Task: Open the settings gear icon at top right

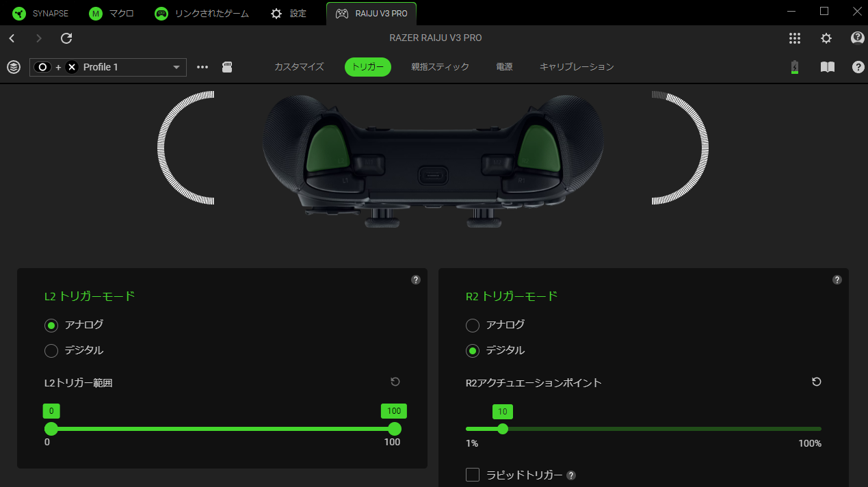Action: tap(826, 38)
